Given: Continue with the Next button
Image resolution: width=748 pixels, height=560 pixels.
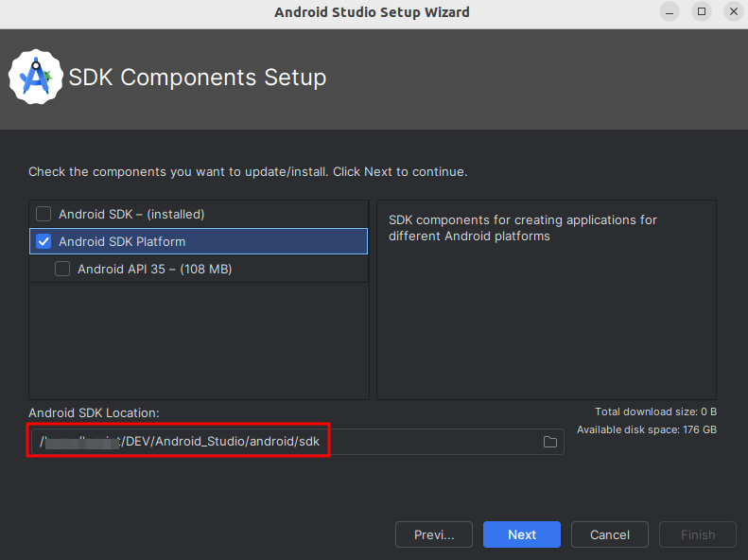Looking at the screenshot, I should pyautogui.click(x=522, y=534).
